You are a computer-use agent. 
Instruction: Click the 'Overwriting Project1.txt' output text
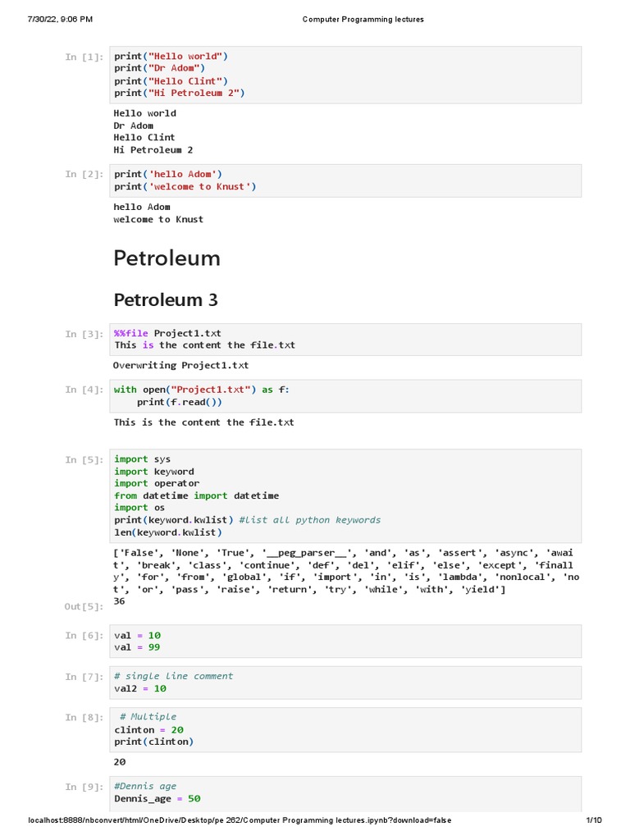coord(181,365)
